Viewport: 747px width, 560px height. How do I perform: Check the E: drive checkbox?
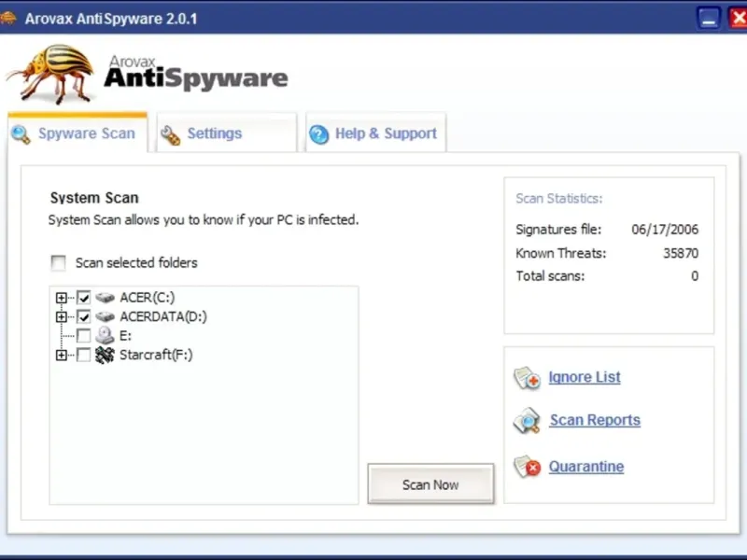[x=83, y=336]
